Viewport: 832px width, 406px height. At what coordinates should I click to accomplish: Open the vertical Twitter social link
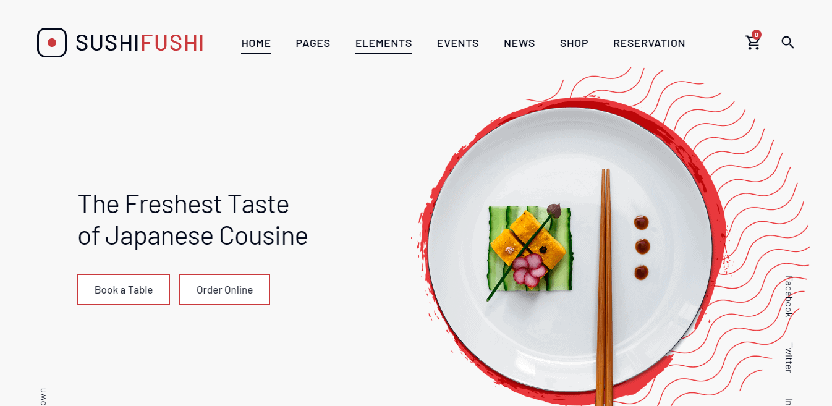tap(788, 359)
